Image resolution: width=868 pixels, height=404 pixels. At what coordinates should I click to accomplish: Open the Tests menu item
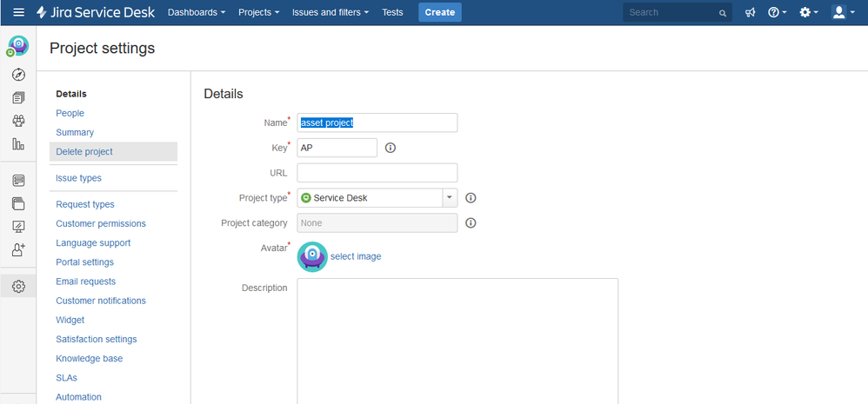click(x=392, y=12)
